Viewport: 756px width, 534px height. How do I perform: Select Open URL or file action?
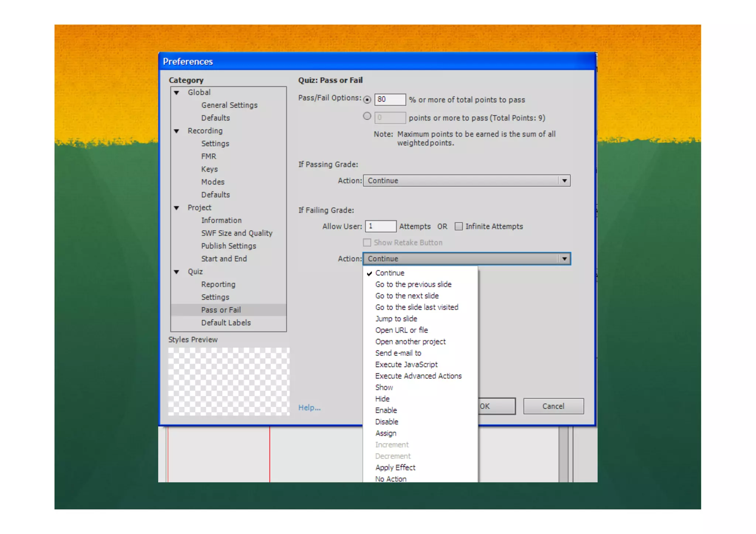[x=401, y=330]
